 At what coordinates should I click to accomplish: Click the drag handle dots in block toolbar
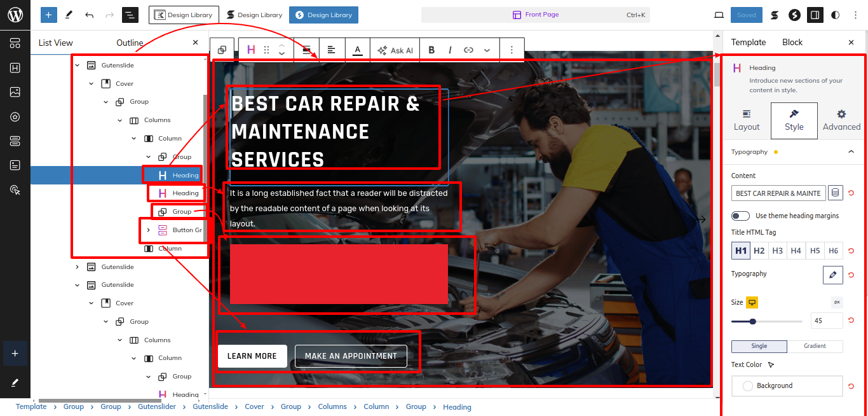pos(267,50)
